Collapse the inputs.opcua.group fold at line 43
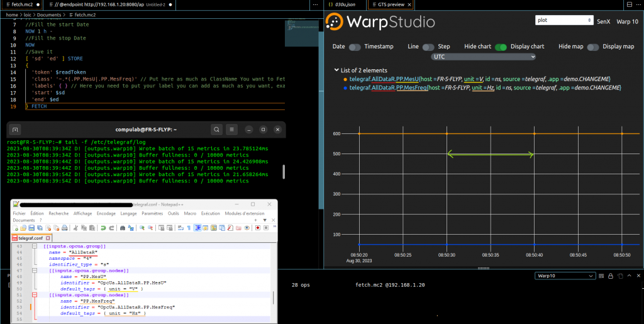The height and width of the screenshot is (324, 644). 35,247
